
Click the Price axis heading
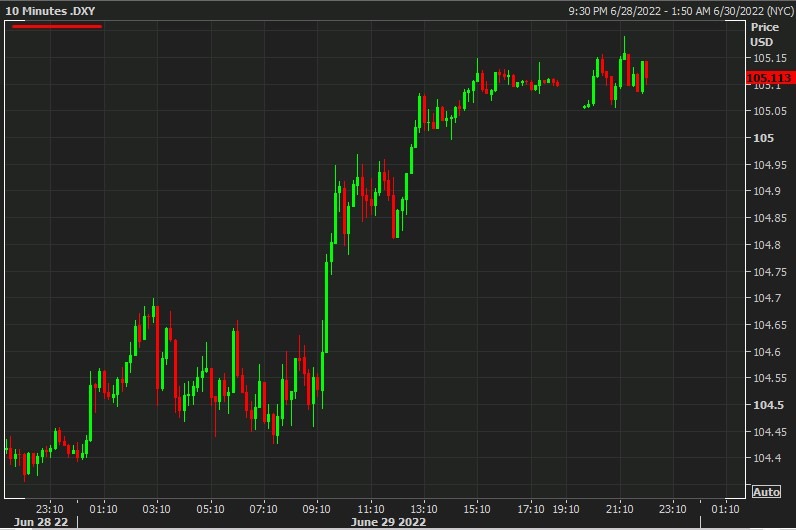765,27
